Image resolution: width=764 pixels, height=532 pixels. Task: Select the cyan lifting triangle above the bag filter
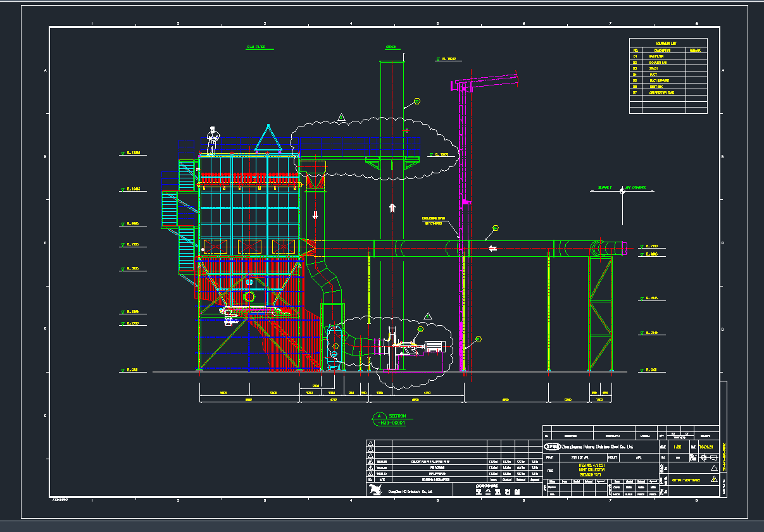click(x=267, y=139)
